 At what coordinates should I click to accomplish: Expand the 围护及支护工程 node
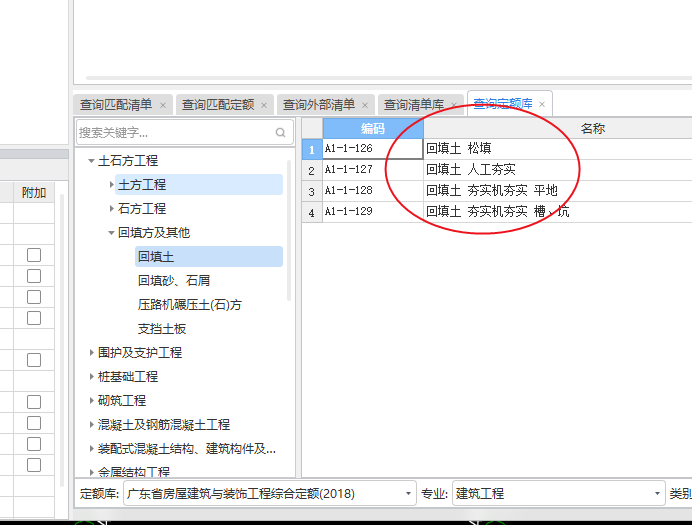pyautogui.click(x=91, y=352)
